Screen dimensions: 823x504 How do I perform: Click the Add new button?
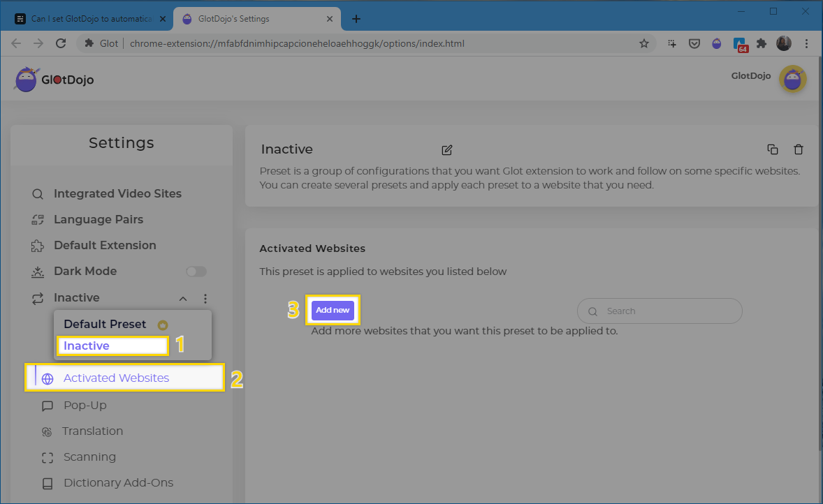pos(333,310)
